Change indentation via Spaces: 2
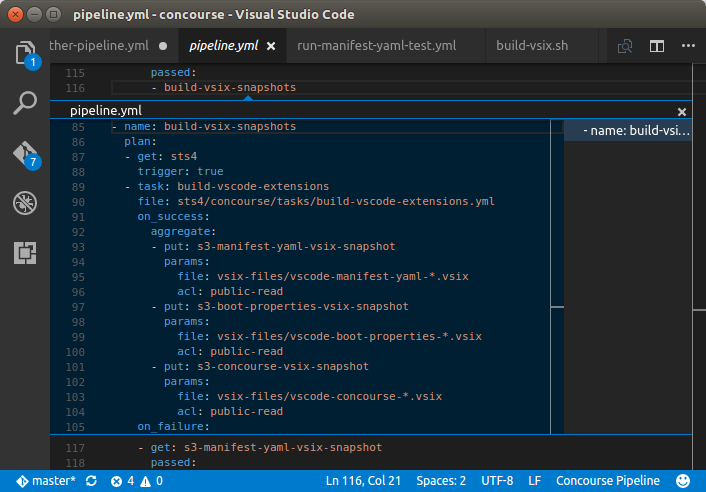 [x=441, y=481]
